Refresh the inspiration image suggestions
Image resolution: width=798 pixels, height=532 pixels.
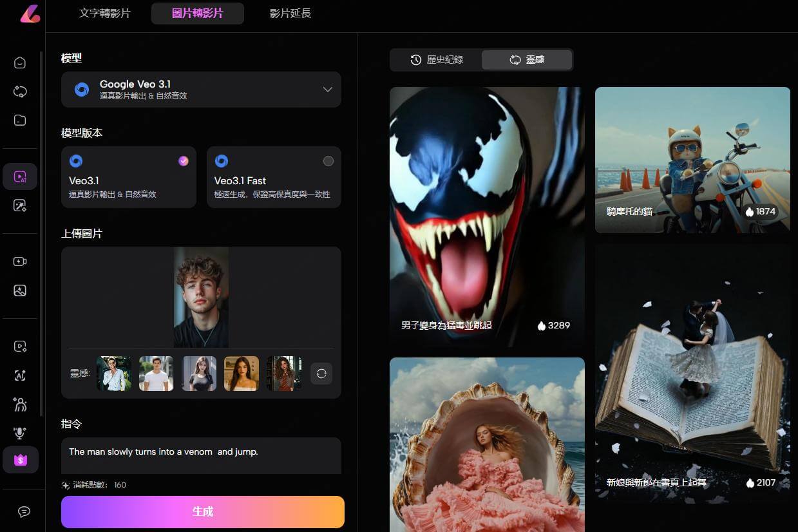(321, 374)
